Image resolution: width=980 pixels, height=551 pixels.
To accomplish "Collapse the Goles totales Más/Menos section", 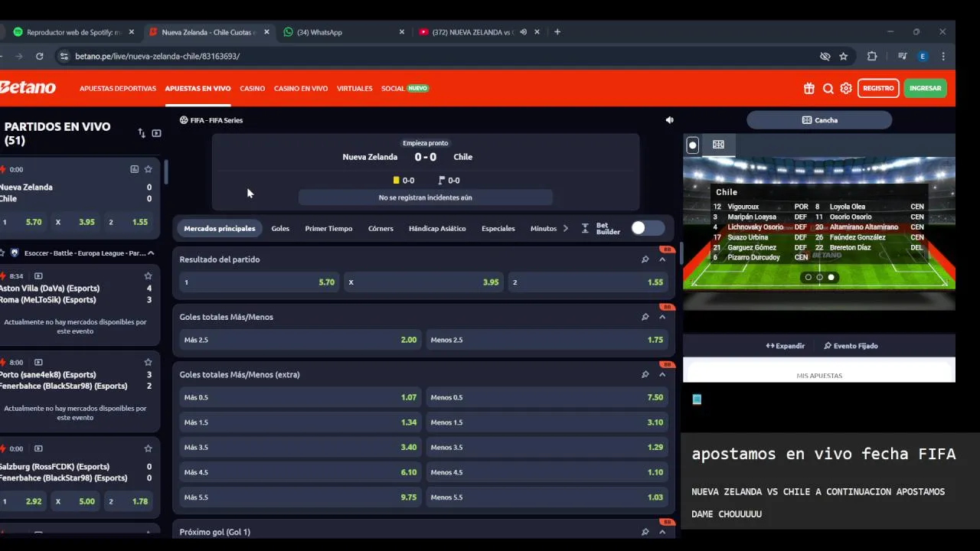I will coord(662,317).
